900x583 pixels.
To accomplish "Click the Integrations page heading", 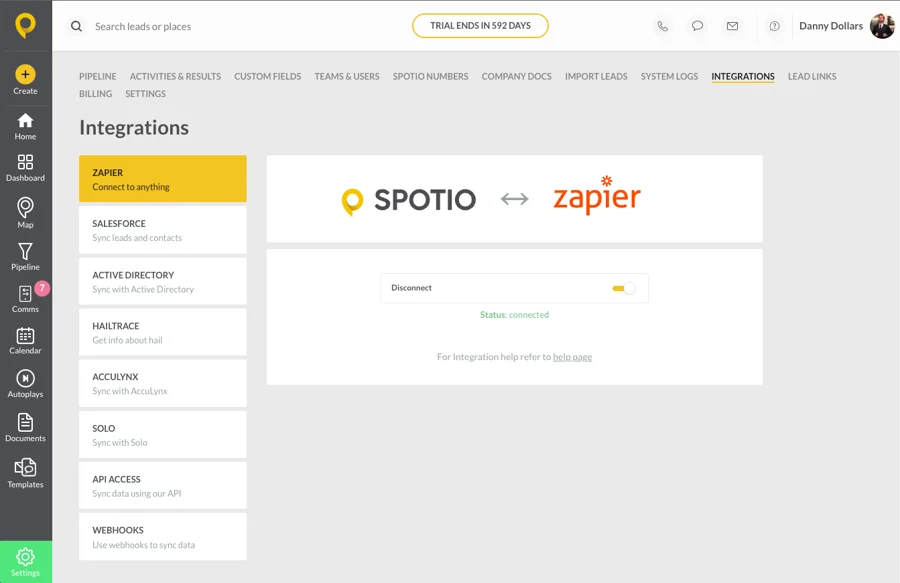I will click(134, 127).
